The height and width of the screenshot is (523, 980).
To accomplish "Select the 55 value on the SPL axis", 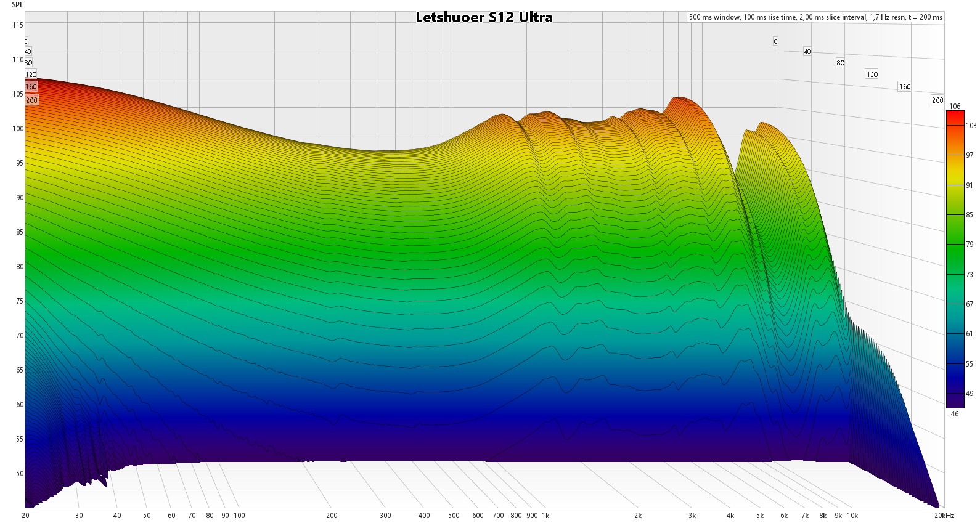I will [x=19, y=439].
